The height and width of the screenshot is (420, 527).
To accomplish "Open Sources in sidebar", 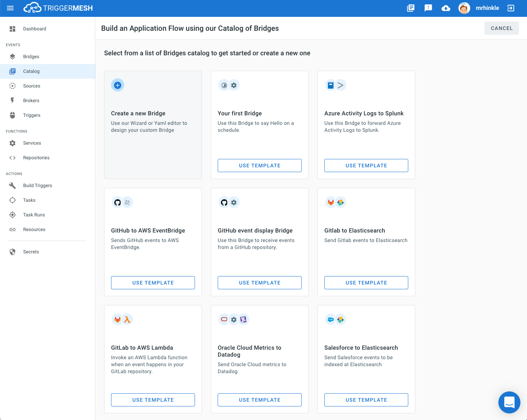I will 48,86.
